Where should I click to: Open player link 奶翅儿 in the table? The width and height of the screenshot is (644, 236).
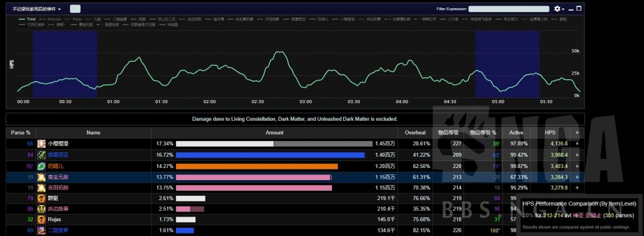click(55, 166)
